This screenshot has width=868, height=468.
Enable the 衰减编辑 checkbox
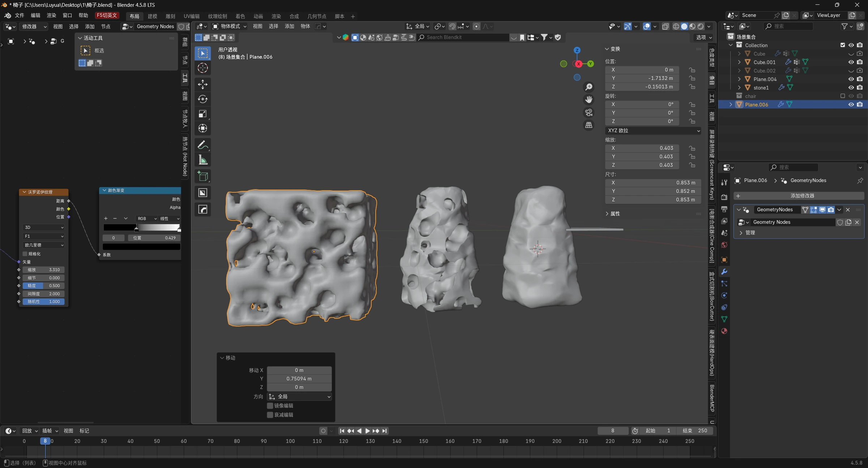[x=270, y=415]
